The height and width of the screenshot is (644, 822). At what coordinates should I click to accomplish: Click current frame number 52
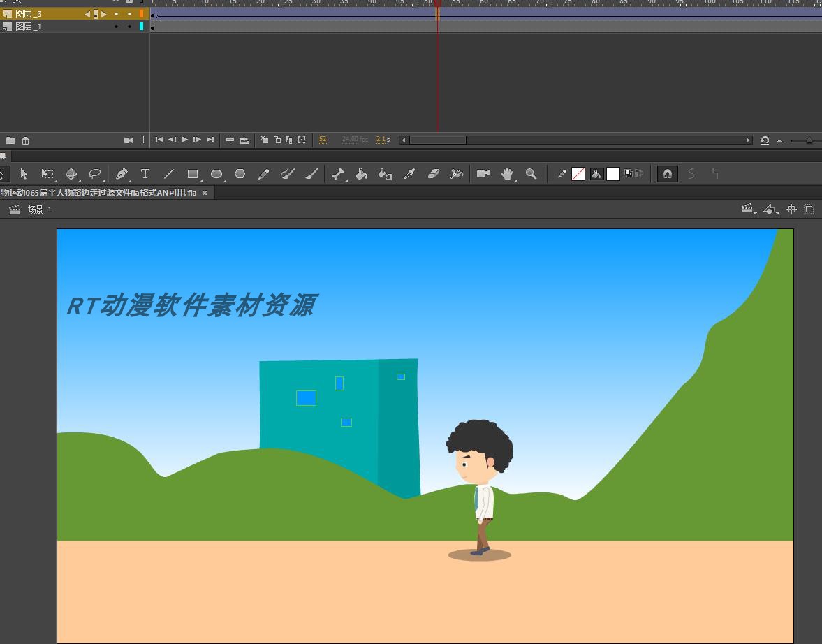(x=323, y=140)
